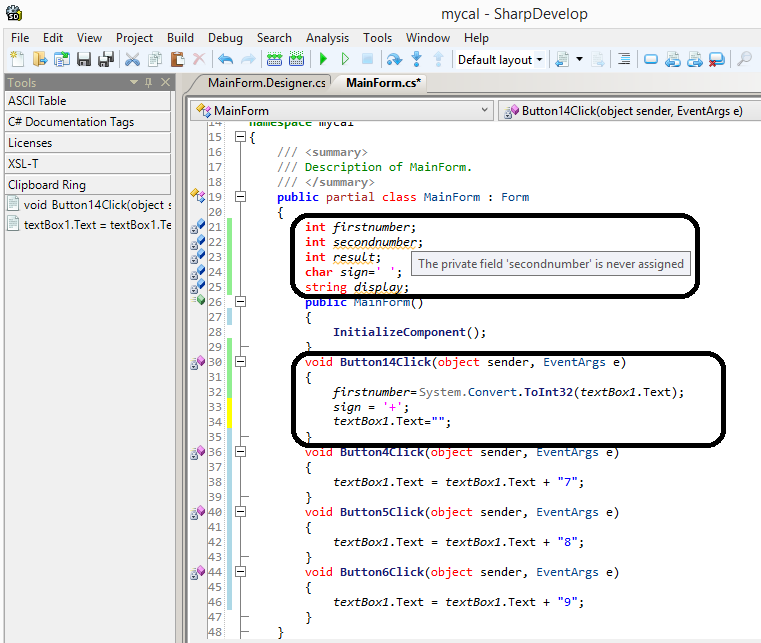761x643 pixels.
Task: Open the Debug menu
Action: click(x=223, y=37)
